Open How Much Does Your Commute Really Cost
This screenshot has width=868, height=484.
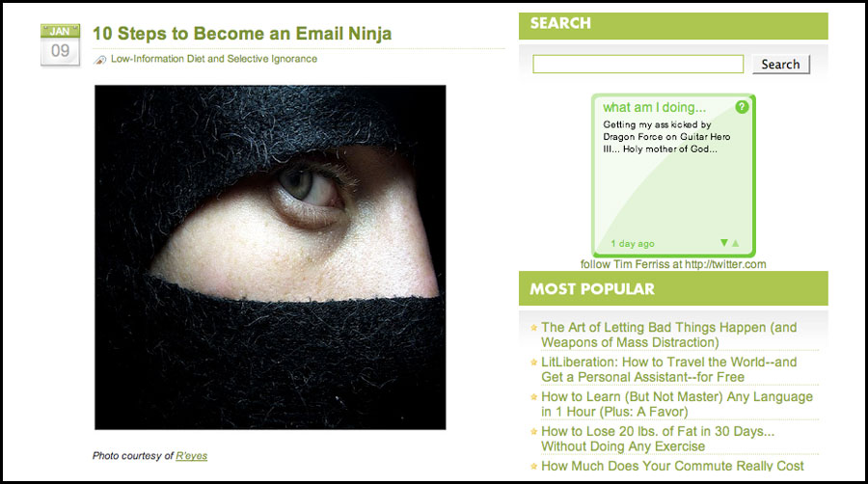[672, 466]
